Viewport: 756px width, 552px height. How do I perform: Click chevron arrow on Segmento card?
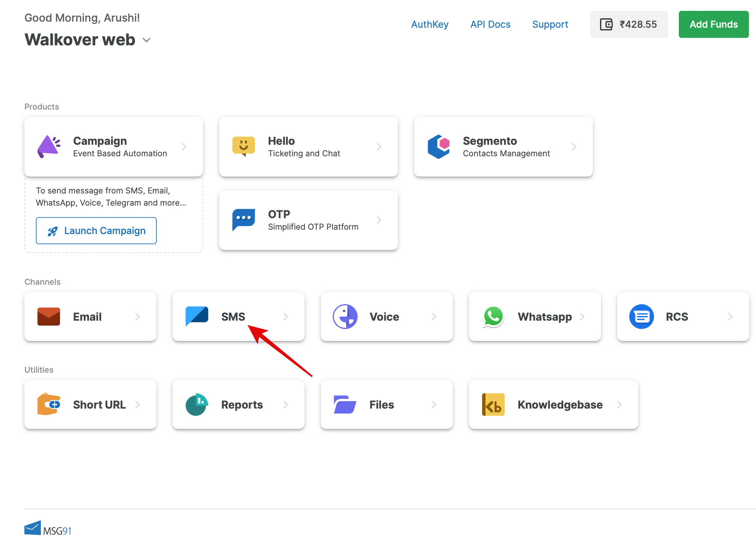574,147
